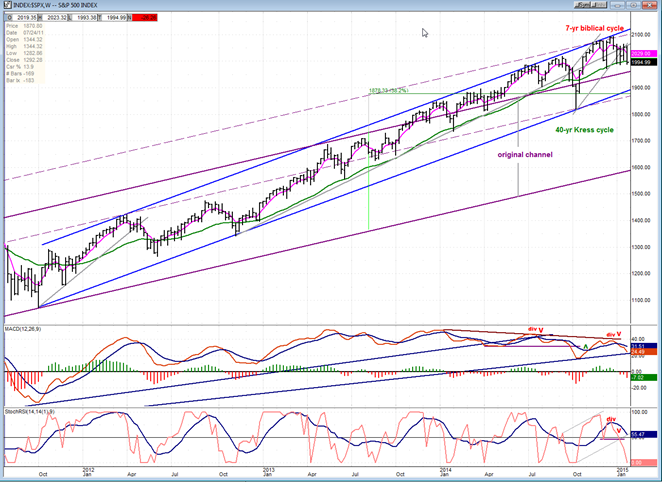This screenshot has width=662, height=482.
Task: Click the magenta price marker on price axis
Action: pyautogui.click(x=643, y=53)
